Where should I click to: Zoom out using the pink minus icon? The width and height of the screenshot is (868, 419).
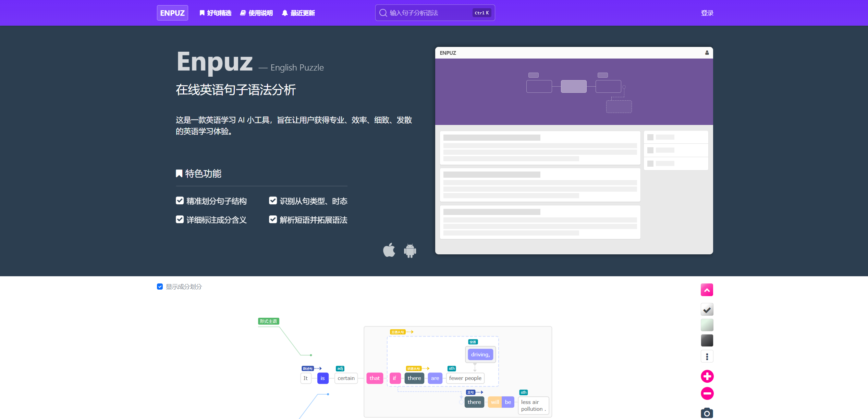tap(707, 394)
